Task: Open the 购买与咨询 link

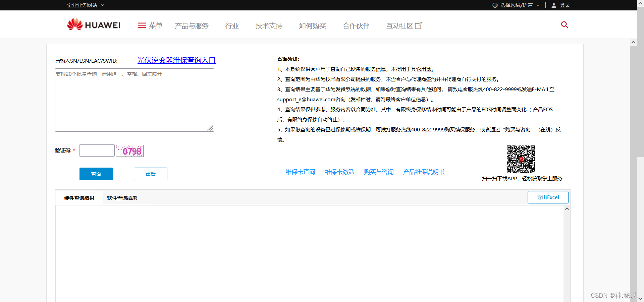Action: pos(379,172)
